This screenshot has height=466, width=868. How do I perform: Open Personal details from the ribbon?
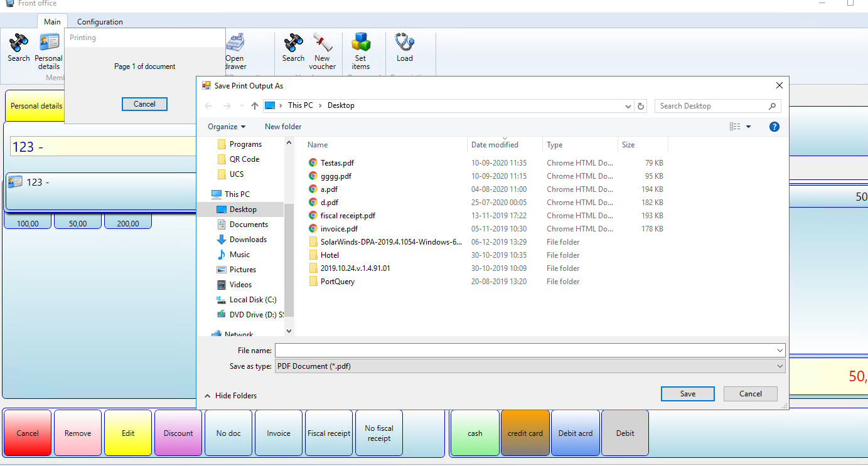click(x=48, y=51)
